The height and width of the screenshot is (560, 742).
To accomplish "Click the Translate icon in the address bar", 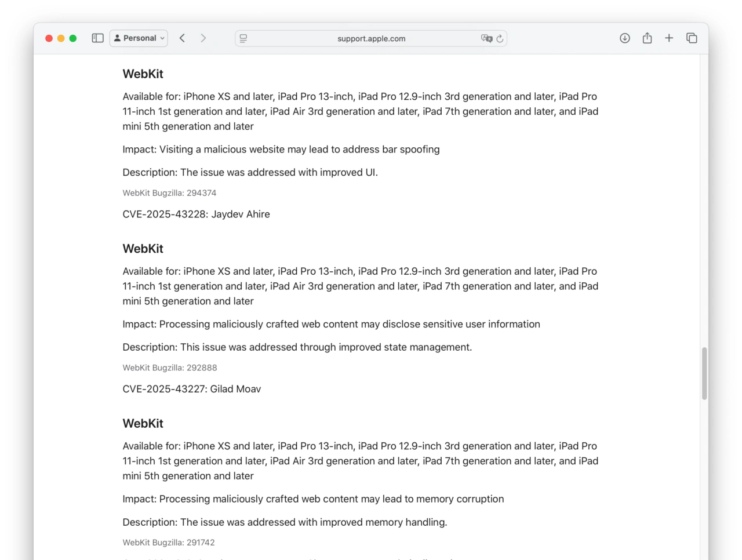I will coord(486,38).
